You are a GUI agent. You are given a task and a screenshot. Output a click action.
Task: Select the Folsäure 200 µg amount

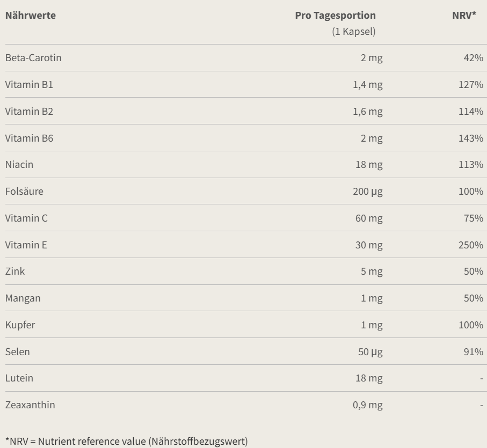coord(368,192)
